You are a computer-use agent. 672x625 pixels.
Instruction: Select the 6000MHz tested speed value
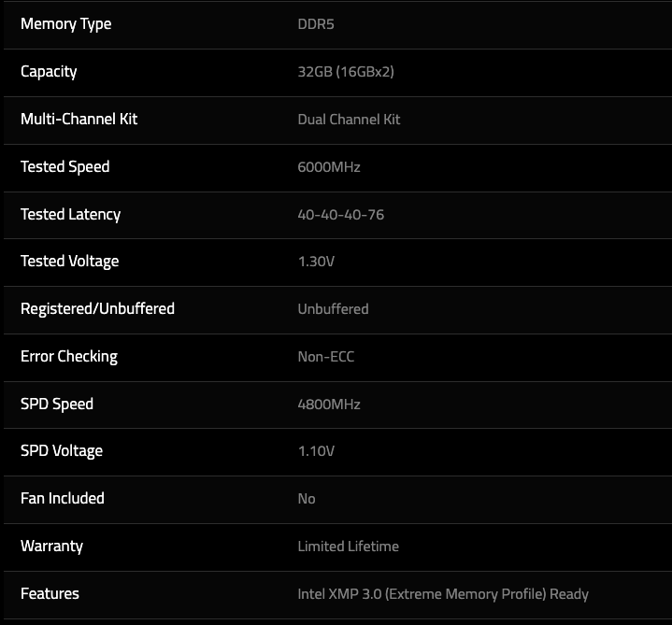point(329,166)
